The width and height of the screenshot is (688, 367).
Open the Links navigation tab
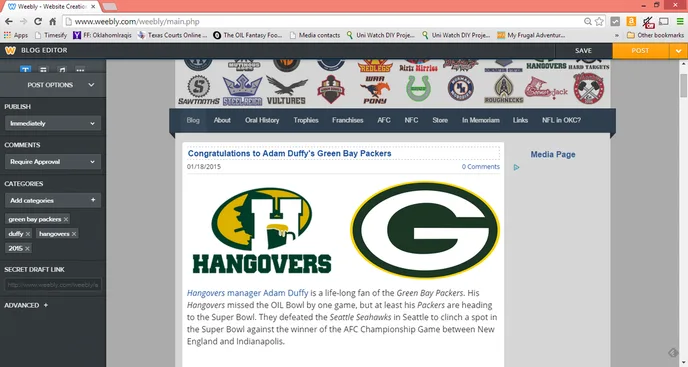pyautogui.click(x=520, y=120)
